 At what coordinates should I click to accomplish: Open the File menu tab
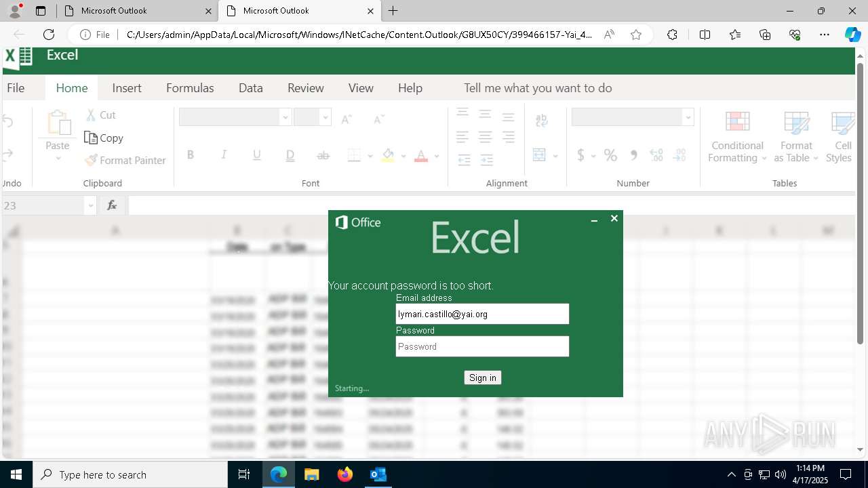point(16,88)
